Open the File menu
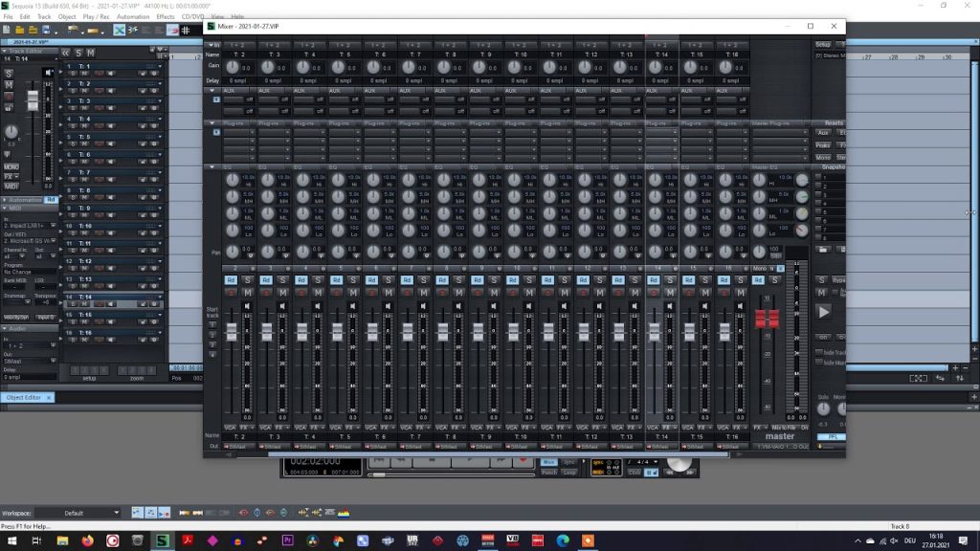980x551 pixels. point(8,17)
